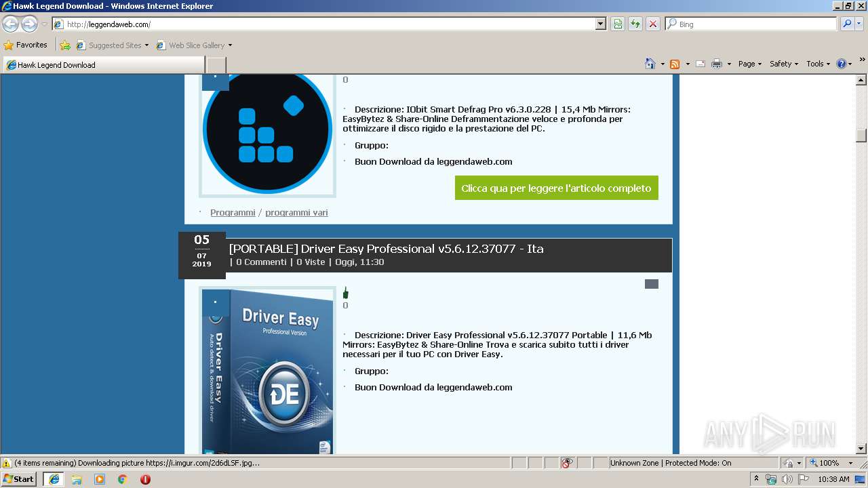Open the Driver Easy Professional article title
Viewport: 868px width, 488px height.
[386, 249]
